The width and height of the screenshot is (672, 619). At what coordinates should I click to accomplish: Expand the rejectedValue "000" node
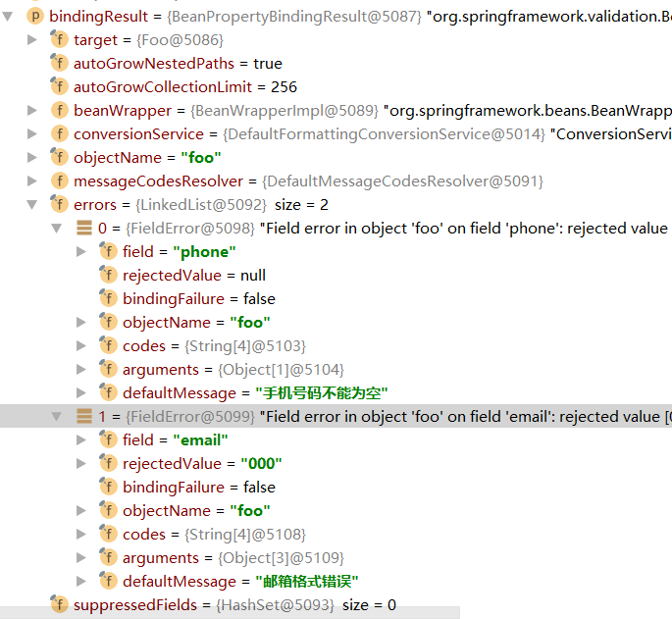tap(81, 464)
